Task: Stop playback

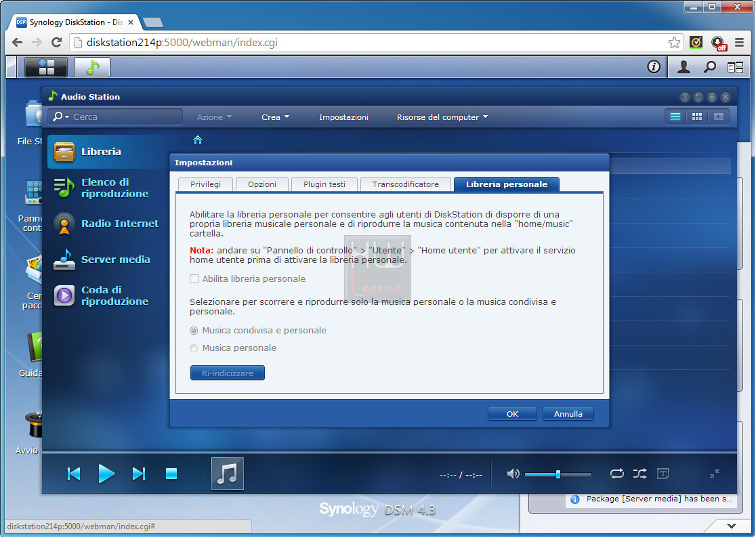Action: point(171,474)
